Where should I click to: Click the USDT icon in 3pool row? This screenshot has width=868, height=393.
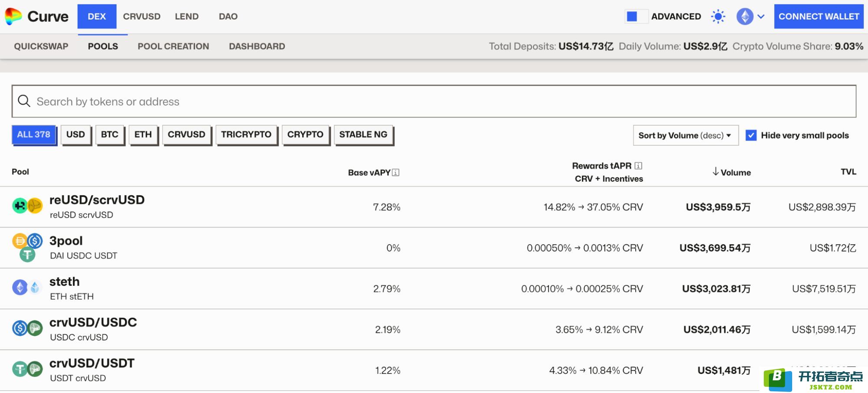(x=27, y=254)
